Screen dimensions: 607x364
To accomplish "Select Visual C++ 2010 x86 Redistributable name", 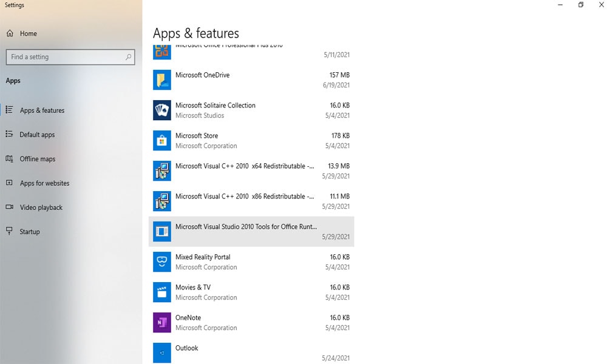I will (x=245, y=197).
